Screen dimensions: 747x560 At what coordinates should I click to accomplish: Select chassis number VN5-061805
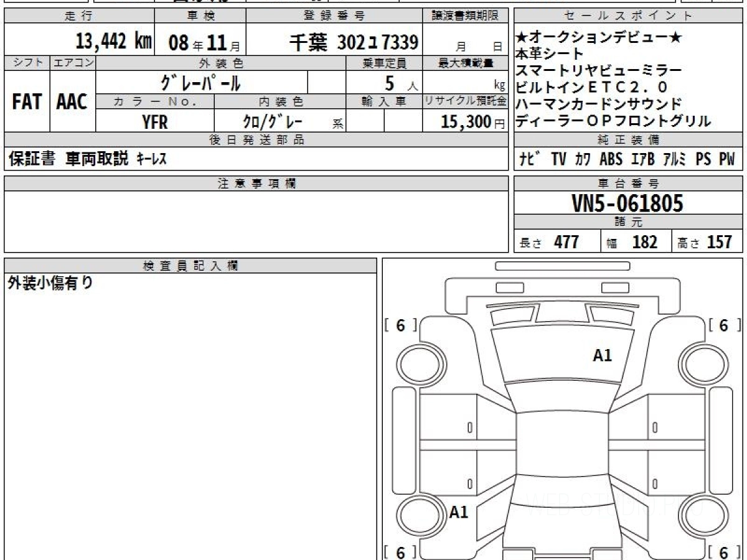(627, 203)
